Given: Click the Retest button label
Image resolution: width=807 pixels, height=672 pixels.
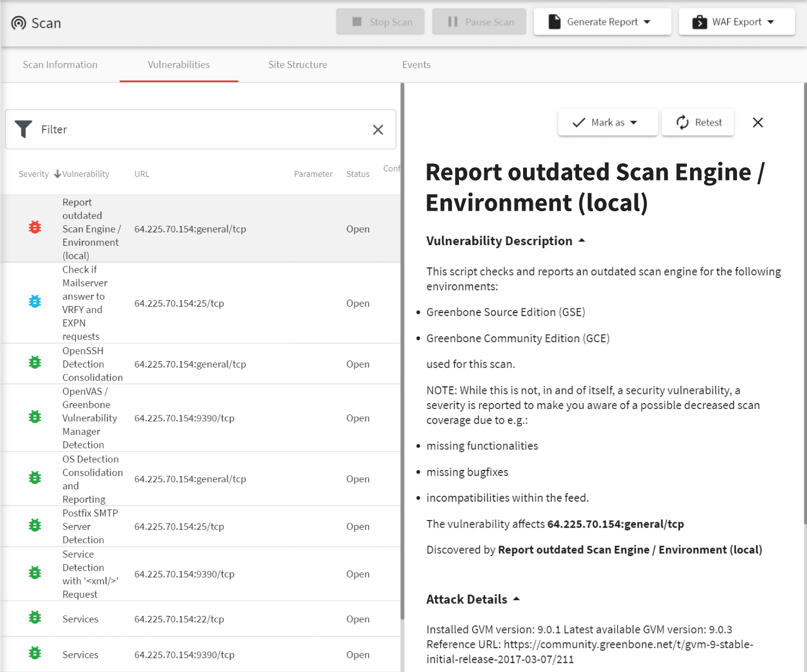Looking at the screenshot, I should pyautogui.click(x=708, y=122).
